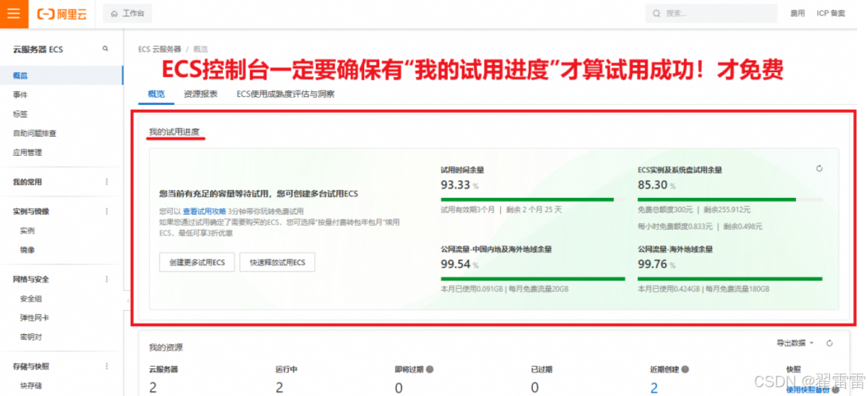
Task: Click the 我的试用进度 heading
Action: 175,131
